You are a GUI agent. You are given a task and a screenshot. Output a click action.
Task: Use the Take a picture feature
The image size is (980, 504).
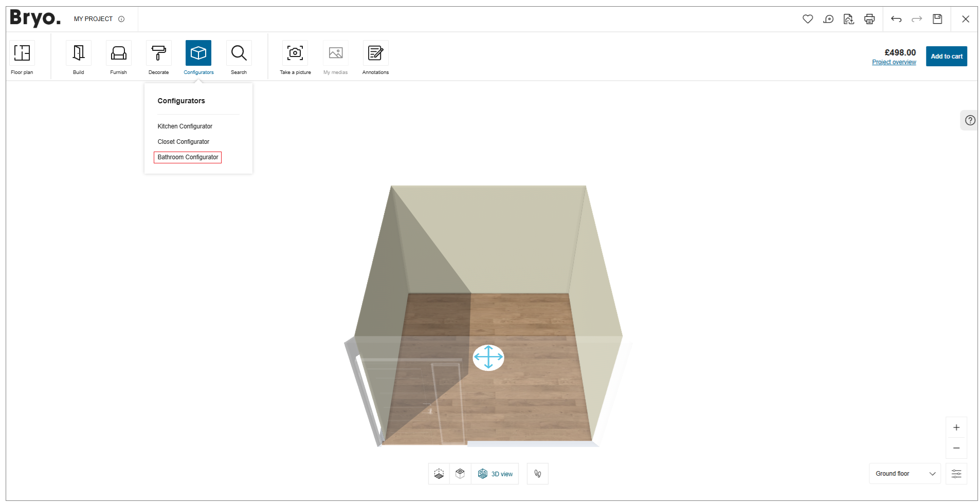coord(295,57)
